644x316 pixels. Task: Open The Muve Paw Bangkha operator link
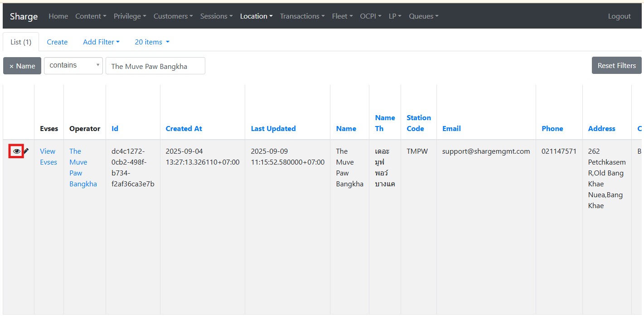tap(83, 168)
